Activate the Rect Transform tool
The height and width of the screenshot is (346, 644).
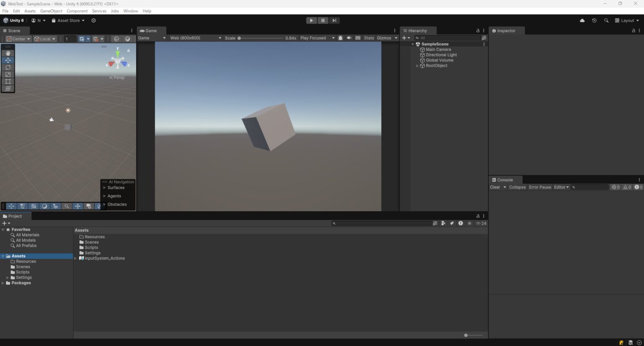[8, 81]
